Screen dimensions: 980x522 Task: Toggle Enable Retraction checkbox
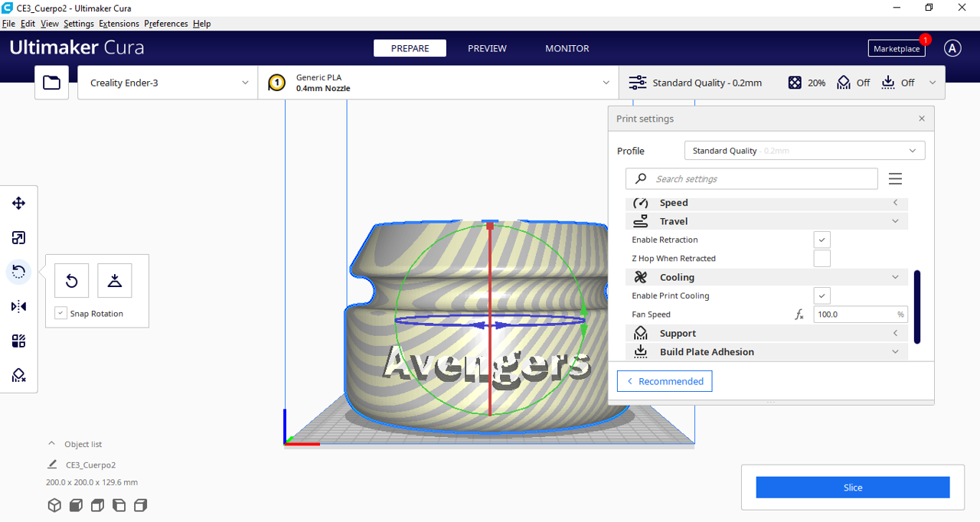(822, 240)
